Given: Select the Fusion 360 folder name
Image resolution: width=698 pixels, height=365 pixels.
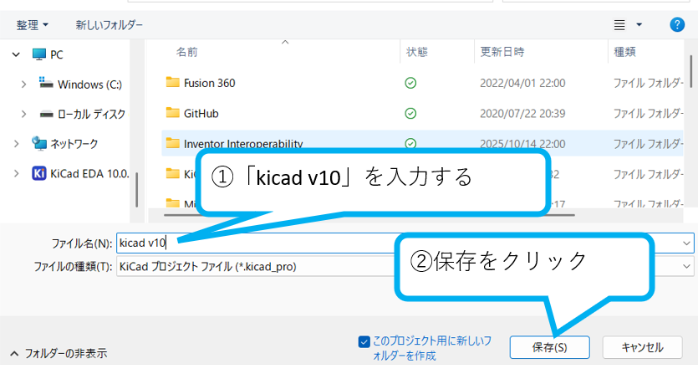Looking at the screenshot, I should (x=209, y=83).
